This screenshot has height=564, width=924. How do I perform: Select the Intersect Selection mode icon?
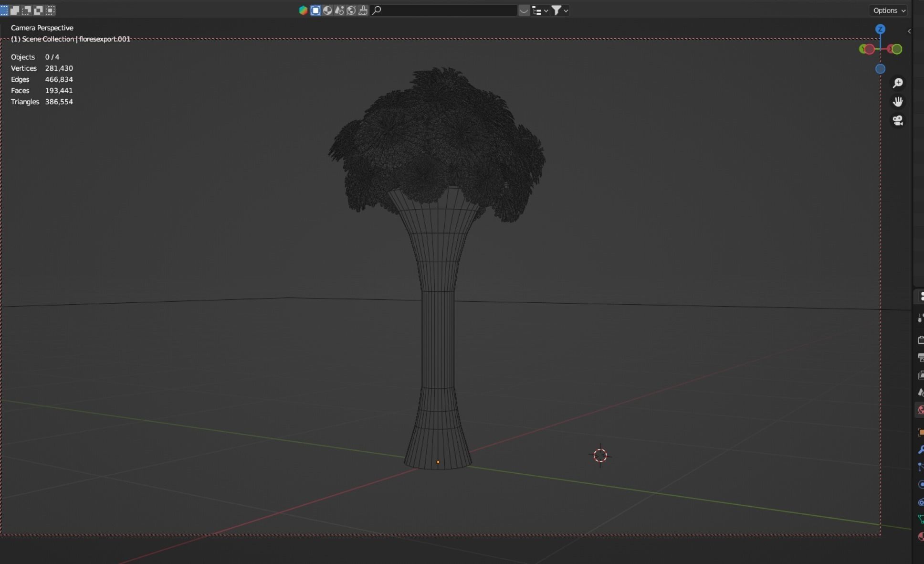click(x=50, y=10)
